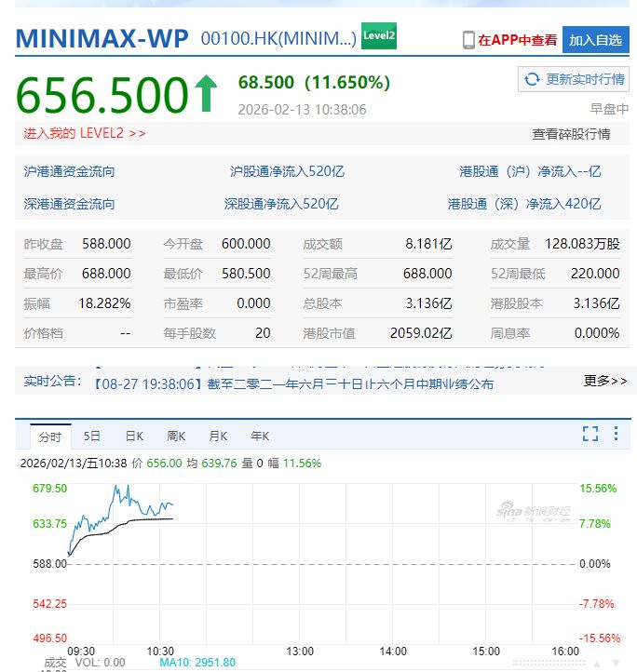The width and height of the screenshot is (637, 672).
Task: Switch to the 5日 chart tab
Action: click(92, 436)
